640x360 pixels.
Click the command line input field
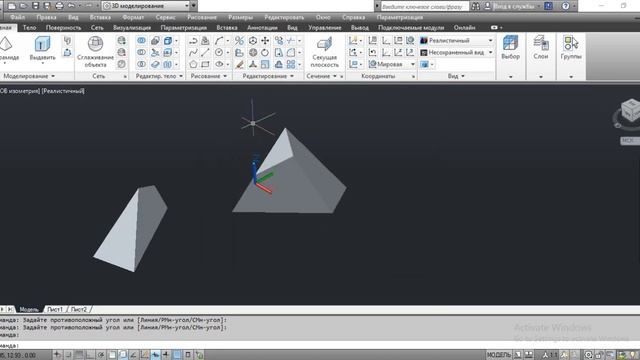320,345
